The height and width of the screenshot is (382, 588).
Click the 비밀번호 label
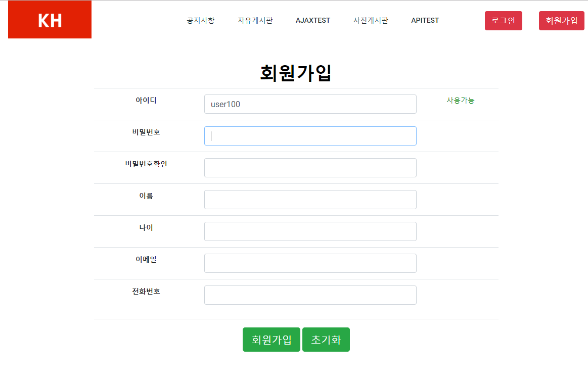pyautogui.click(x=146, y=132)
